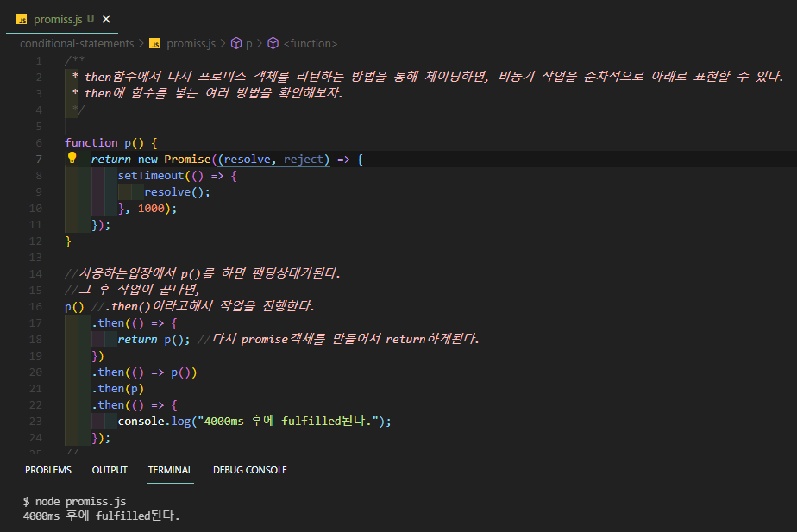Select the TERMINAL panel tab

coord(170,470)
